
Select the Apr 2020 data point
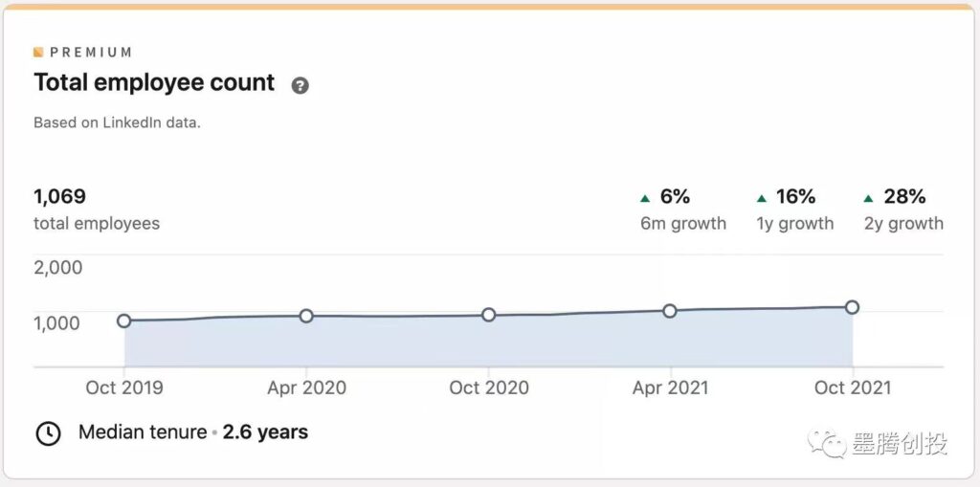click(x=306, y=316)
